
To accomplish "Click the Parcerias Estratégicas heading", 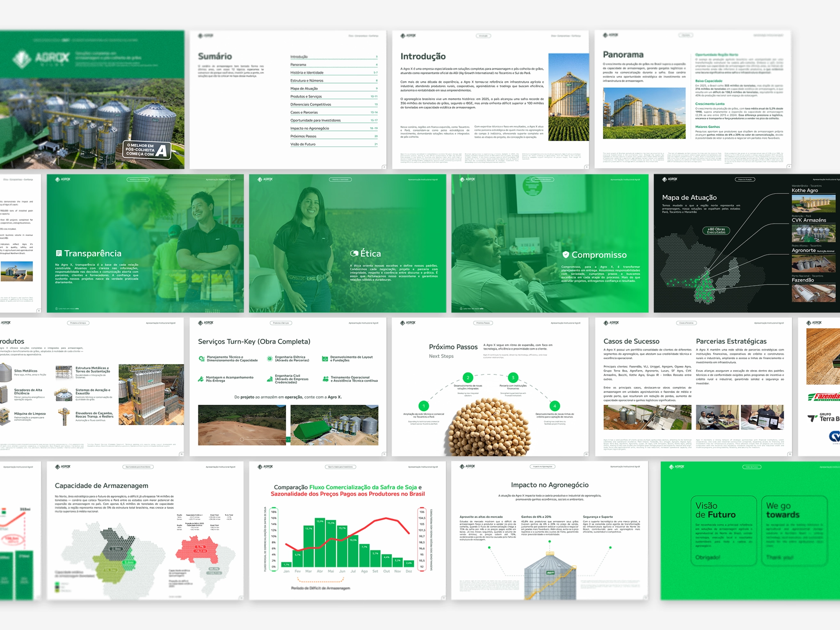I will pyautogui.click(x=731, y=341).
